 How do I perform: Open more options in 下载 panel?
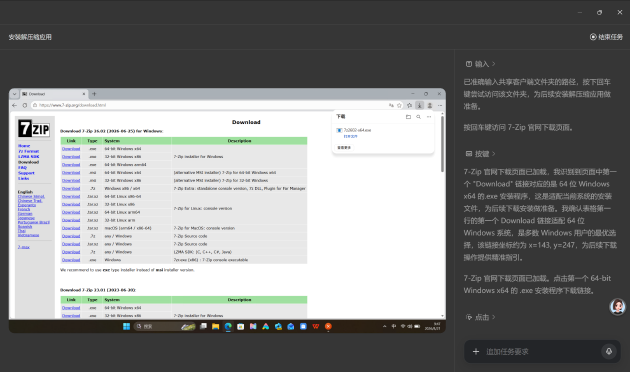pos(429,117)
